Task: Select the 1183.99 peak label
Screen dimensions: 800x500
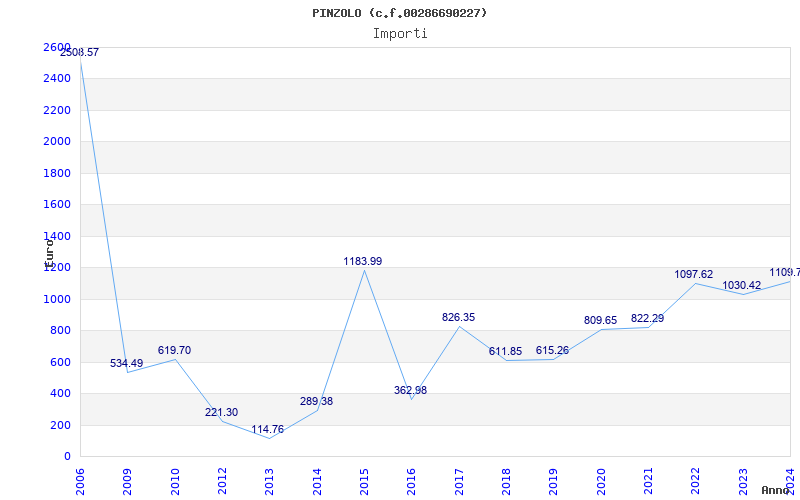Action: tap(363, 261)
